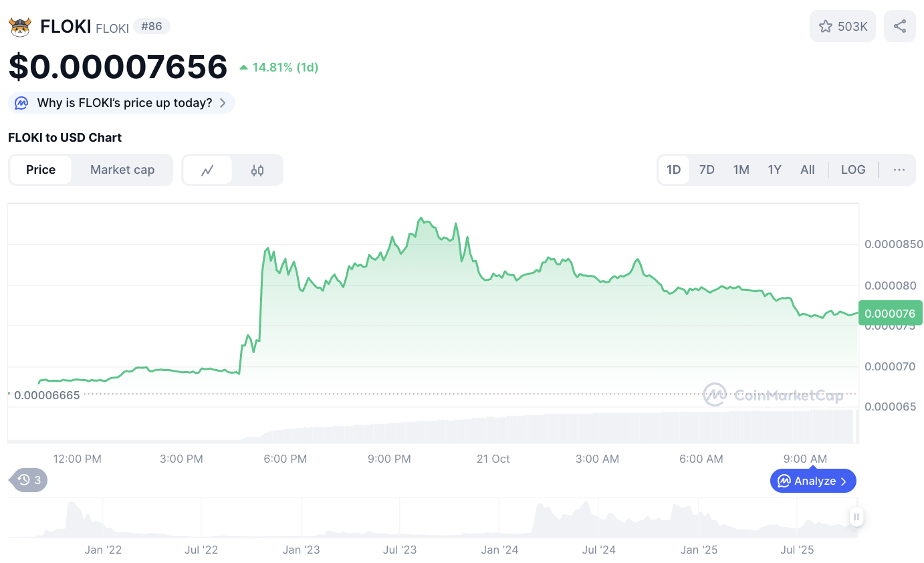Click the share icon button
This screenshot has width=924, height=563.
[x=900, y=26]
